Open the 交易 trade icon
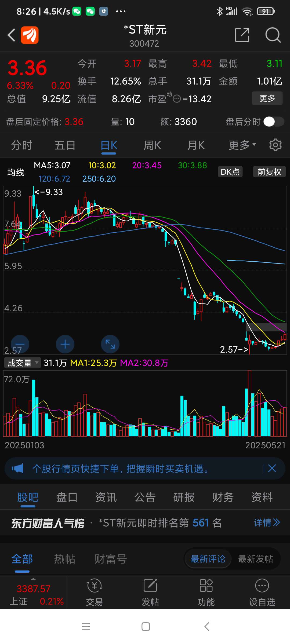 click(94, 592)
